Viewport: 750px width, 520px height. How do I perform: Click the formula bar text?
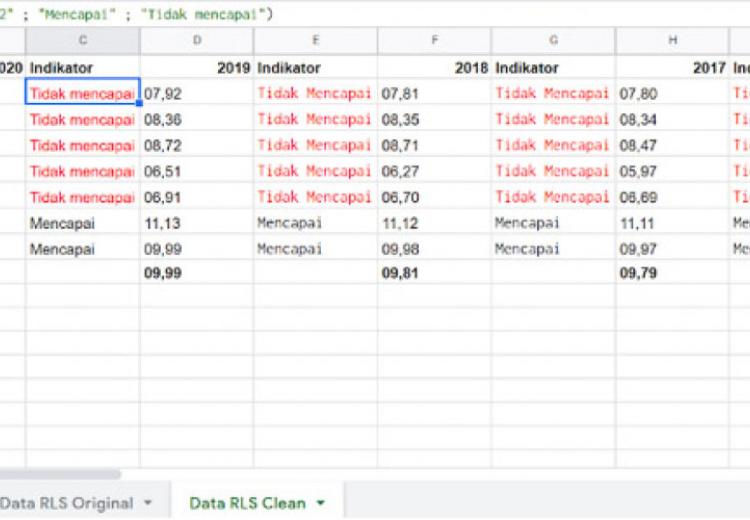pos(136,14)
